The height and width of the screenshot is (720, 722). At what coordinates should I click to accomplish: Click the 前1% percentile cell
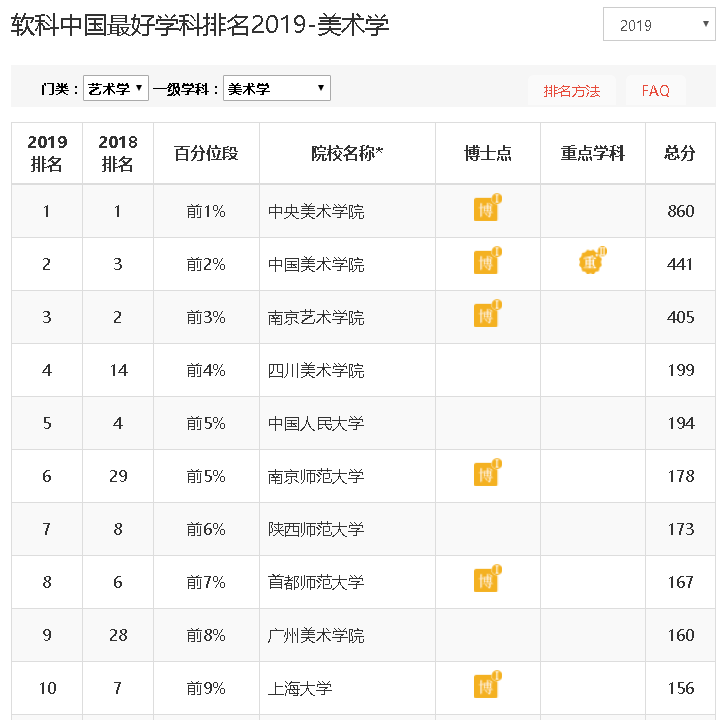[206, 211]
